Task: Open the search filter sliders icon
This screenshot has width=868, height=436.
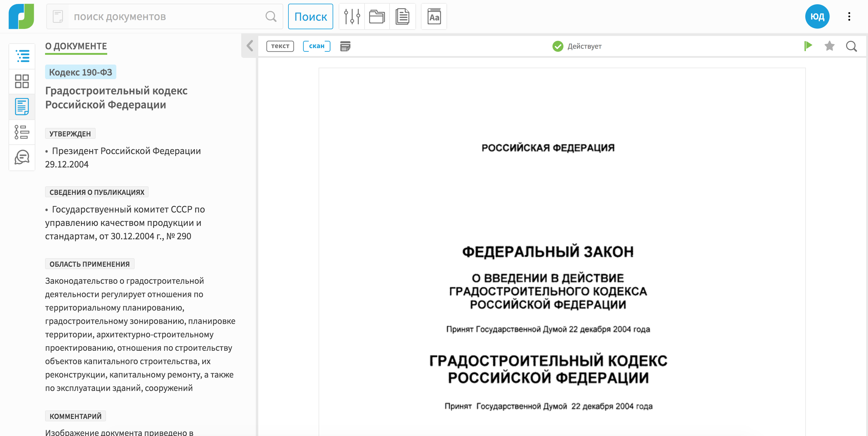Action: [352, 16]
